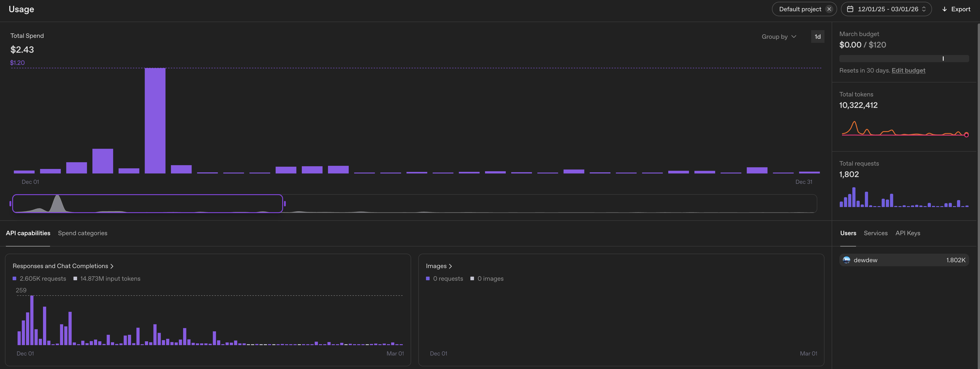Open the Group by dropdown
Screen dimensions: 980x369
tap(779, 36)
